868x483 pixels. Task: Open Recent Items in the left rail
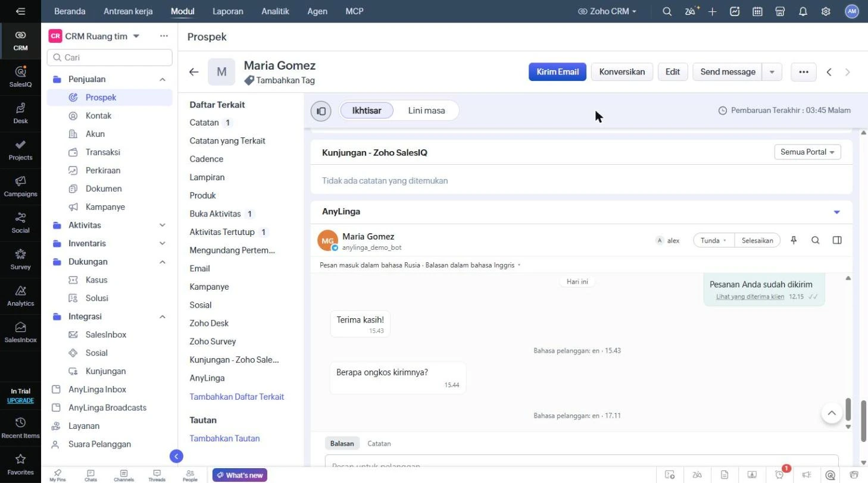[x=20, y=428]
